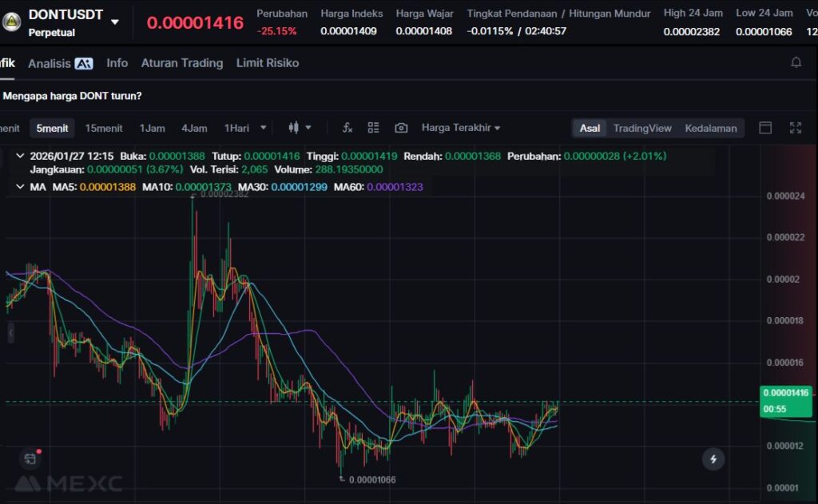818x504 pixels.
Task: Click the calendar icon at chart bottom-left
Action: click(30, 458)
